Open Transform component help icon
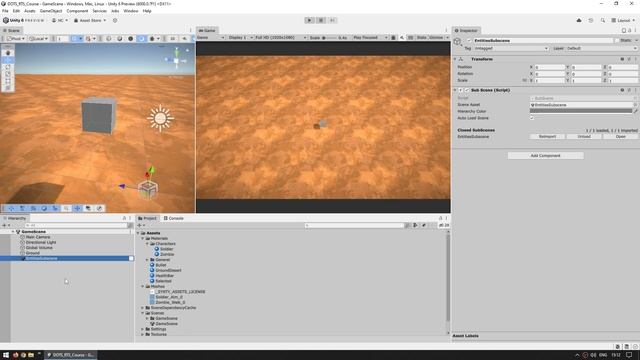The width and height of the screenshot is (640, 360). [622, 59]
